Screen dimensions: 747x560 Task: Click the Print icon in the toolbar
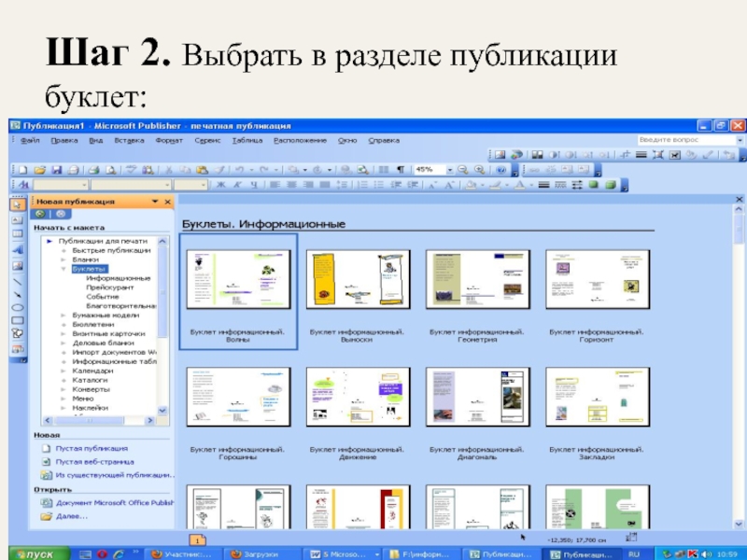(x=93, y=170)
